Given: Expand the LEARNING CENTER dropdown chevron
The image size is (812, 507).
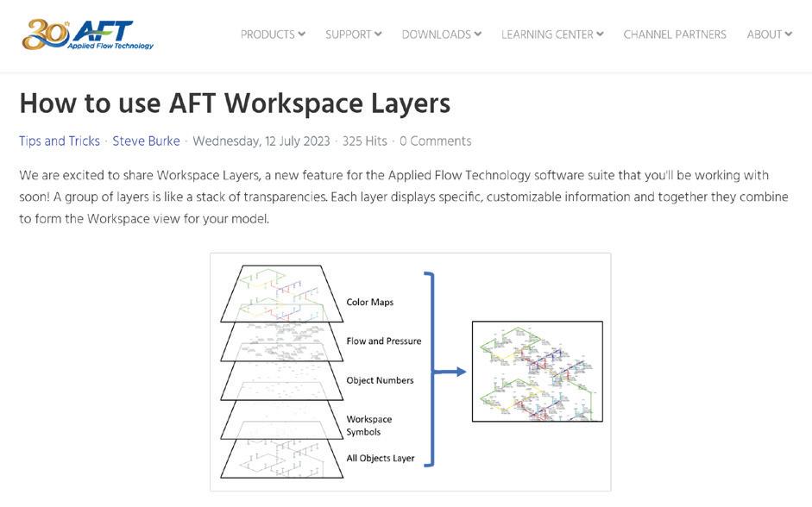Looking at the screenshot, I should [600, 34].
